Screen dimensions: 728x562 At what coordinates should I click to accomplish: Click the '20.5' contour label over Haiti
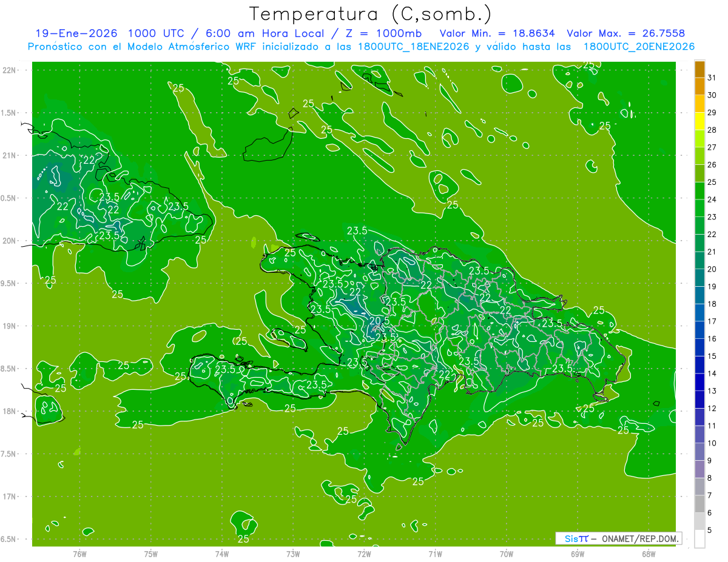click(x=379, y=321)
